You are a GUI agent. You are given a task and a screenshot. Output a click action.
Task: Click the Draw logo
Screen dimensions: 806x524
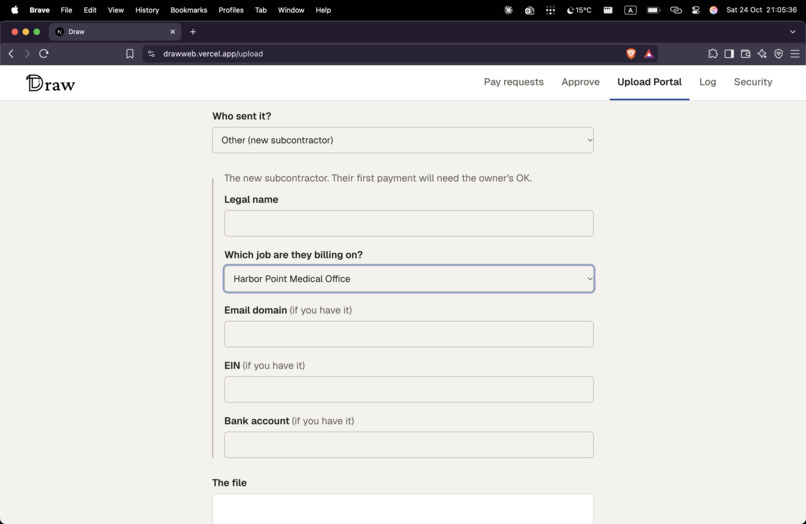pos(50,83)
